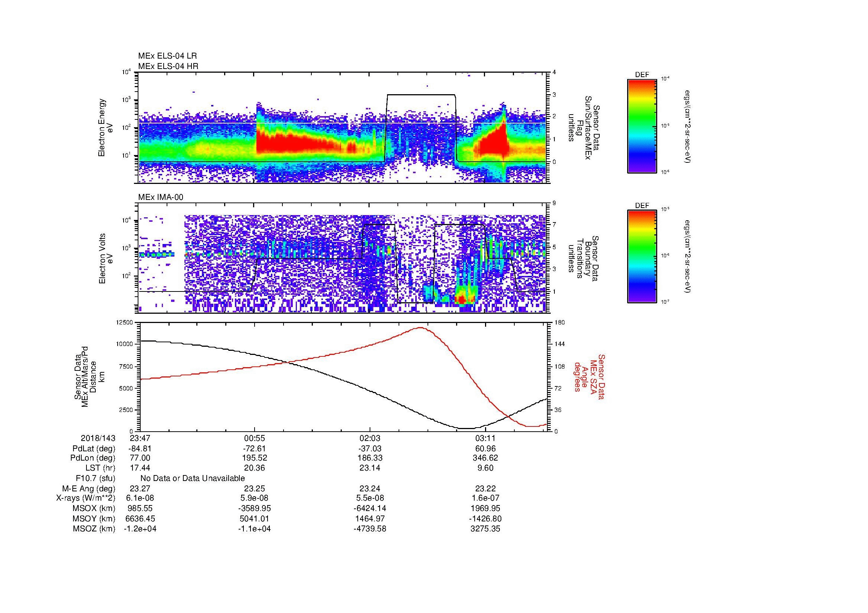Click the time tick label '00:55'
The image size is (868, 613).
pos(255,438)
